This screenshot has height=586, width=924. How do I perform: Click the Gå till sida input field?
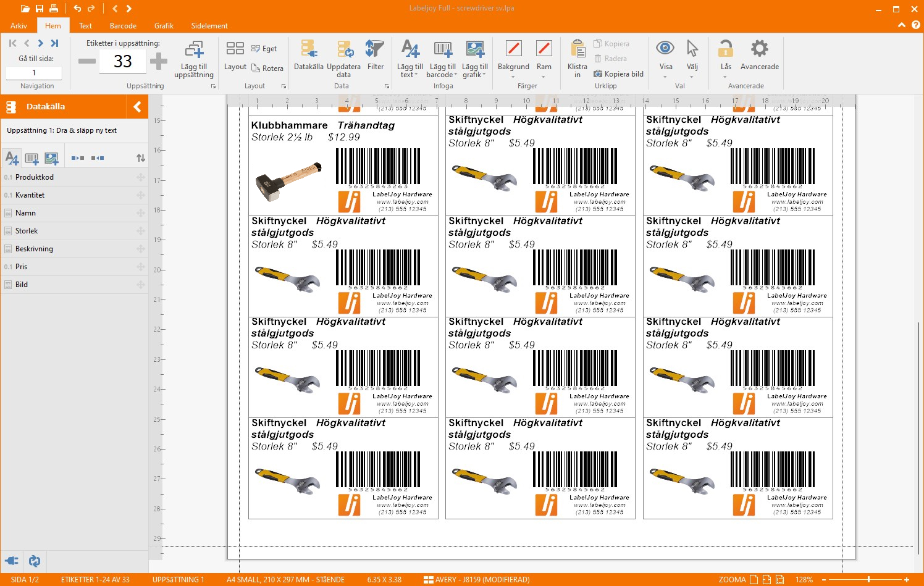tap(34, 73)
